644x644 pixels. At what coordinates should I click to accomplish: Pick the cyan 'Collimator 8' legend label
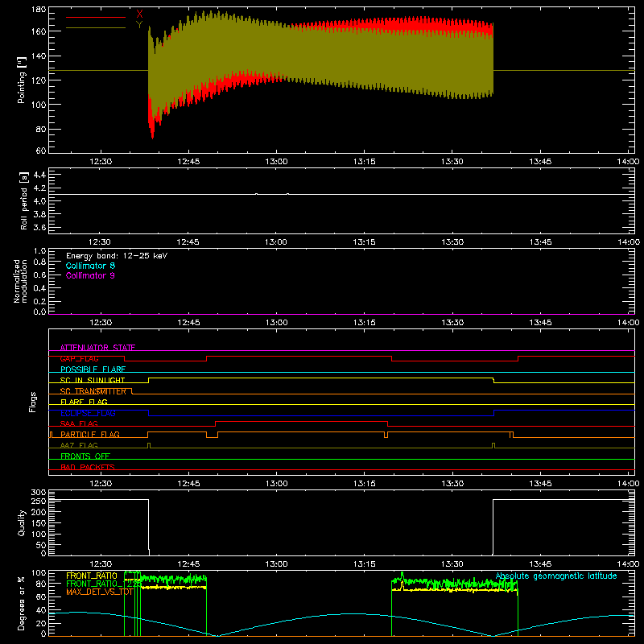(90, 266)
